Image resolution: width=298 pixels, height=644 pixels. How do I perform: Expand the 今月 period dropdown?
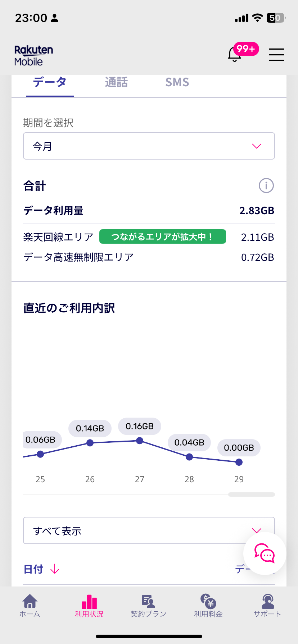click(149, 146)
